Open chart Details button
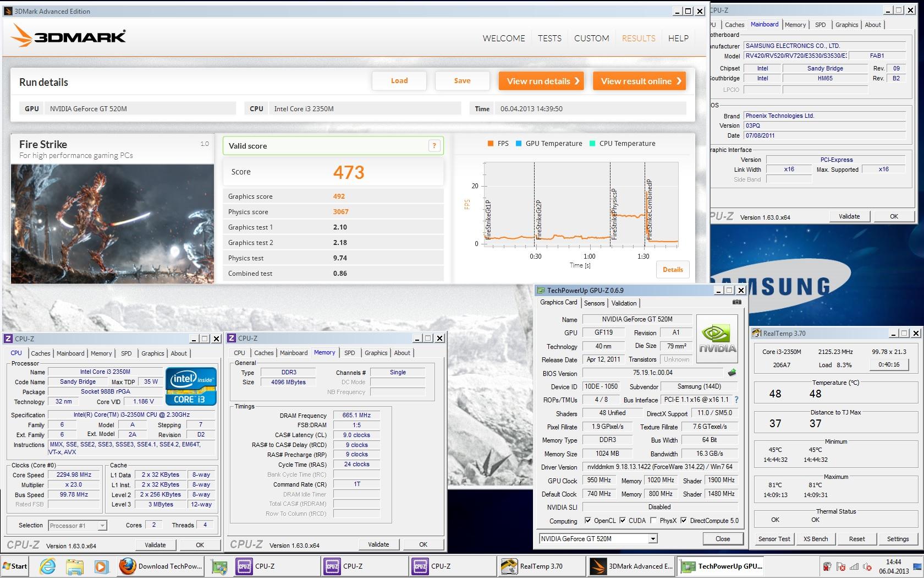 coord(673,270)
